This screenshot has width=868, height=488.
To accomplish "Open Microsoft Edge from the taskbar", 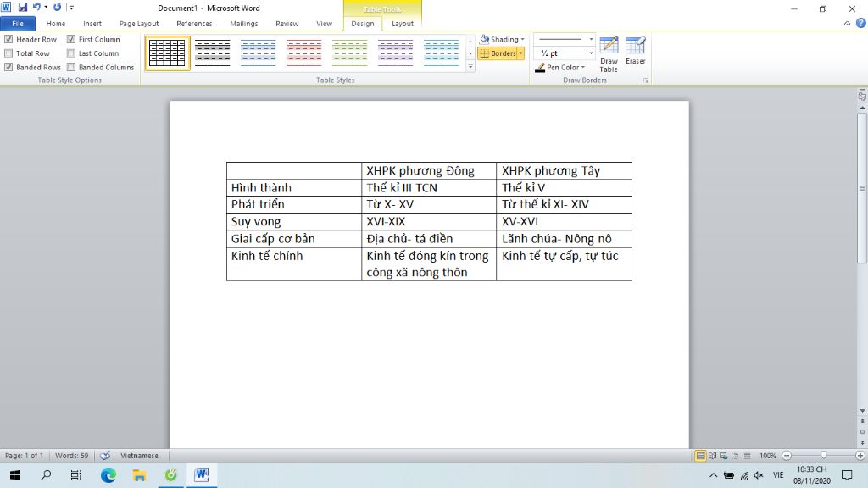I will (108, 474).
